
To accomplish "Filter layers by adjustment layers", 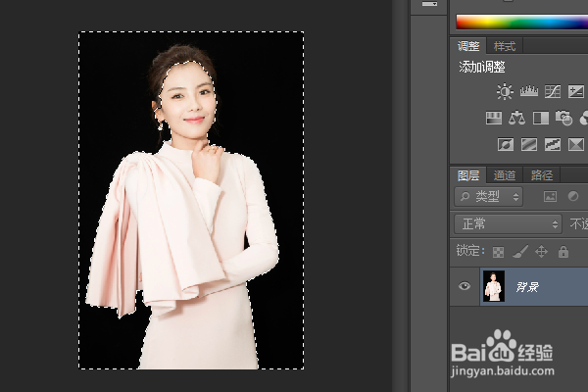I will [573, 196].
